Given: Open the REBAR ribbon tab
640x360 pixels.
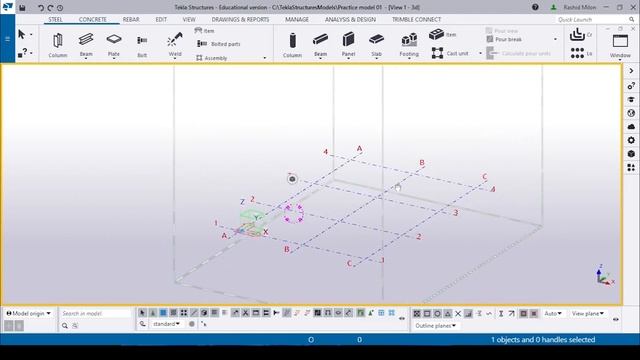Looking at the screenshot, I should [x=131, y=20].
